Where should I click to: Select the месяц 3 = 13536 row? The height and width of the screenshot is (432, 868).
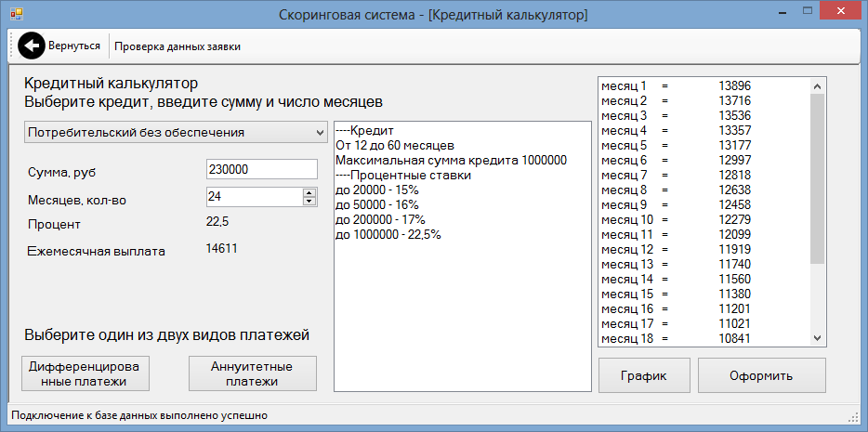click(704, 116)
